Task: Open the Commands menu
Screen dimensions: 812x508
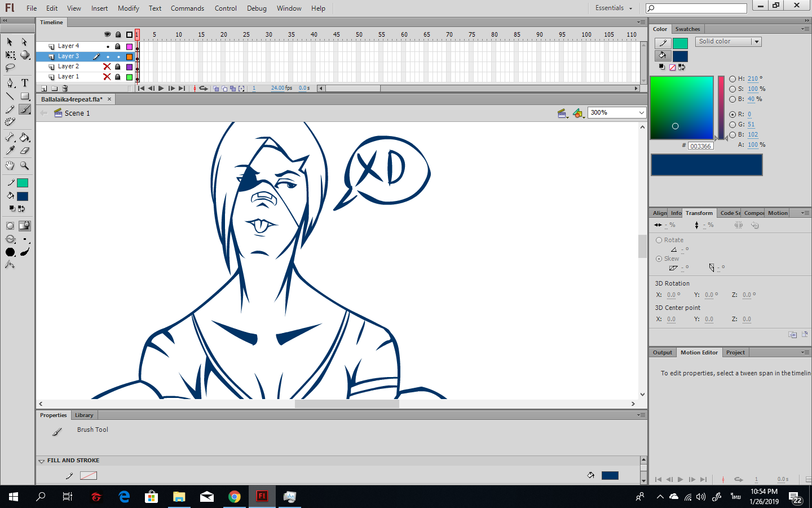Action: (x=187, y=8)
